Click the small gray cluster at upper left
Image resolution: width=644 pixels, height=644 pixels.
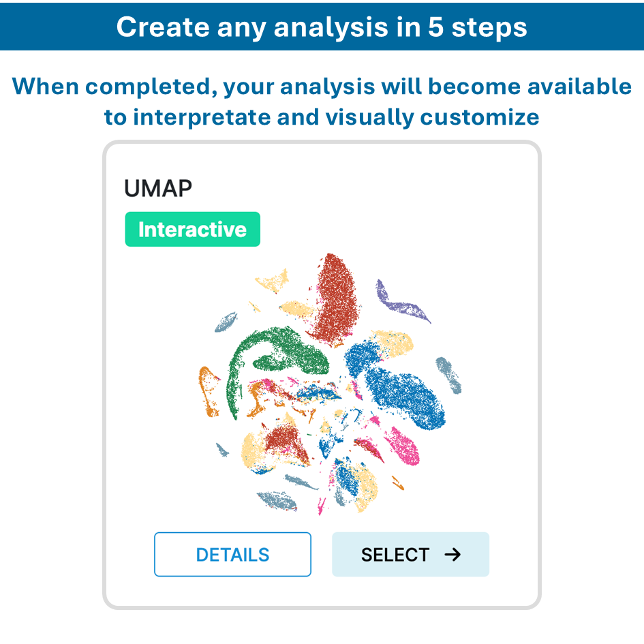point(226,322)
